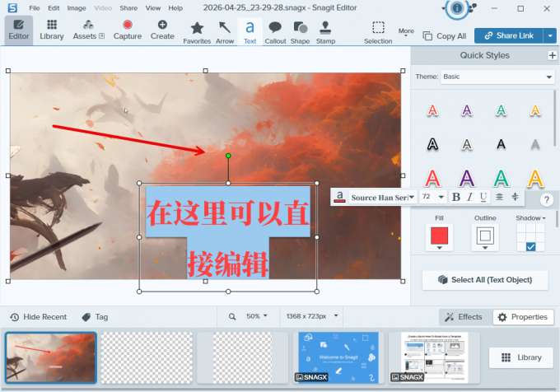The width and height of the screenshot is (560, 392).
Task: Select the Callout tool
Action: point(275,32)
